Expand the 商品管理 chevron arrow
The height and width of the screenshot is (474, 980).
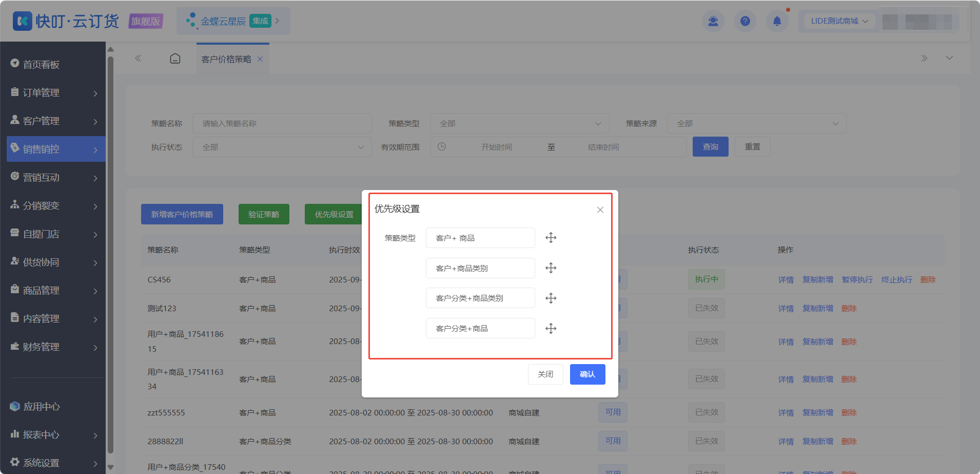pyautogui.click(x=95, y=291)
